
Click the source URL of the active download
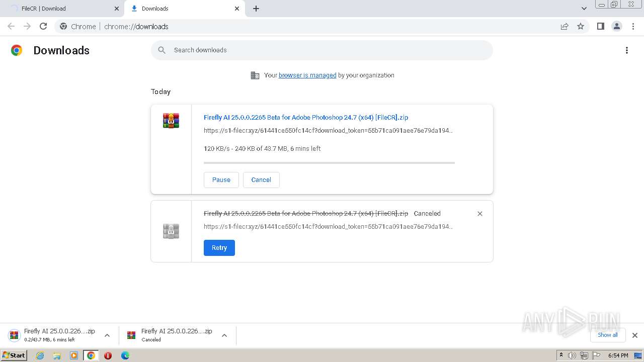point(328,131)
